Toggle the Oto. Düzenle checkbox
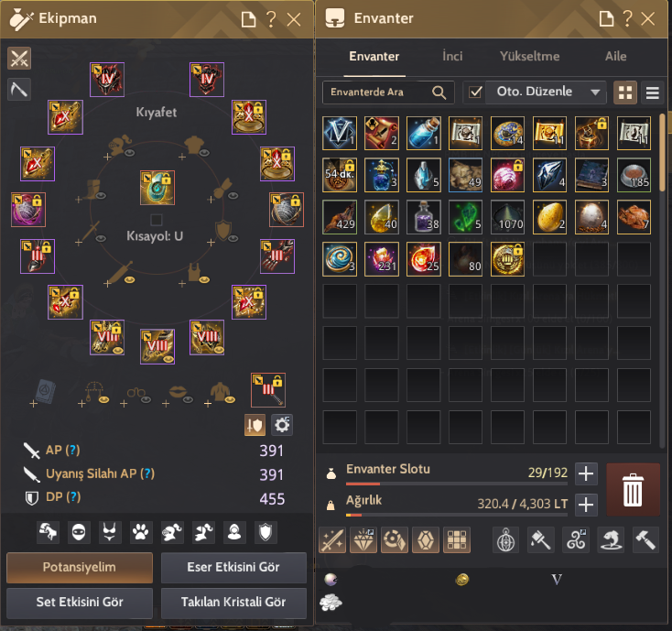 (475, 92)
